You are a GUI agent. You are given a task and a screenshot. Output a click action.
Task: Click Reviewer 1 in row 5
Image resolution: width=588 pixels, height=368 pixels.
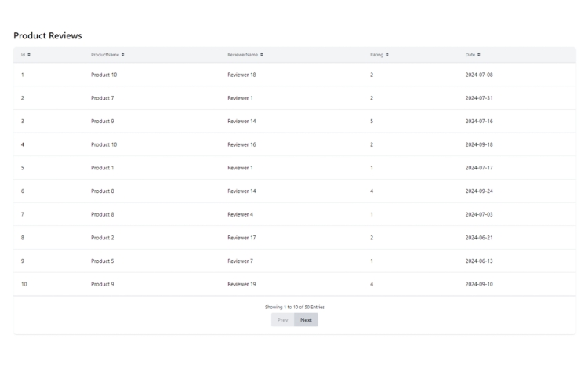click(240, 168)
